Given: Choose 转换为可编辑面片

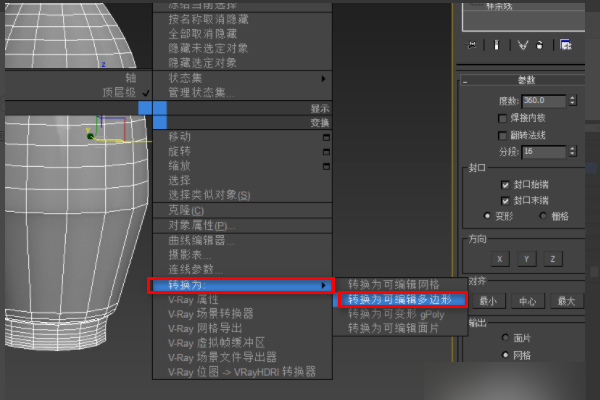Looking at the screenshot, I should (x=393, y=328).
